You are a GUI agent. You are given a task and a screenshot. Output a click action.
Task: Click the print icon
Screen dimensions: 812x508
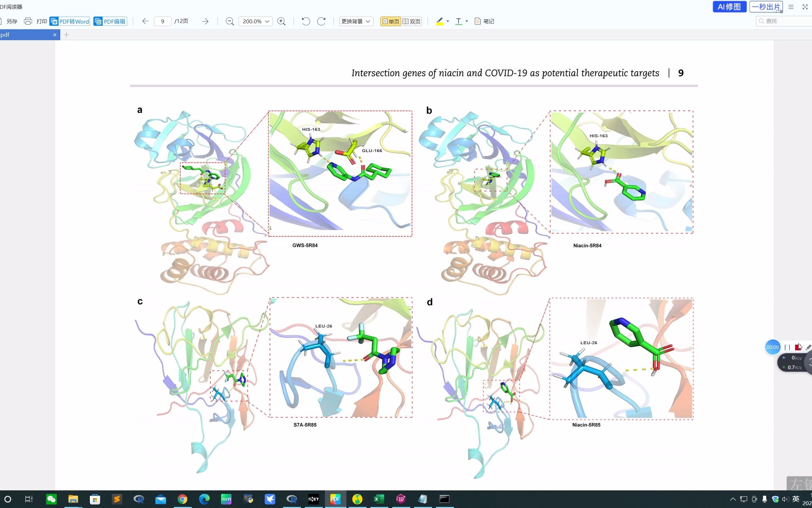click(28, 21)
